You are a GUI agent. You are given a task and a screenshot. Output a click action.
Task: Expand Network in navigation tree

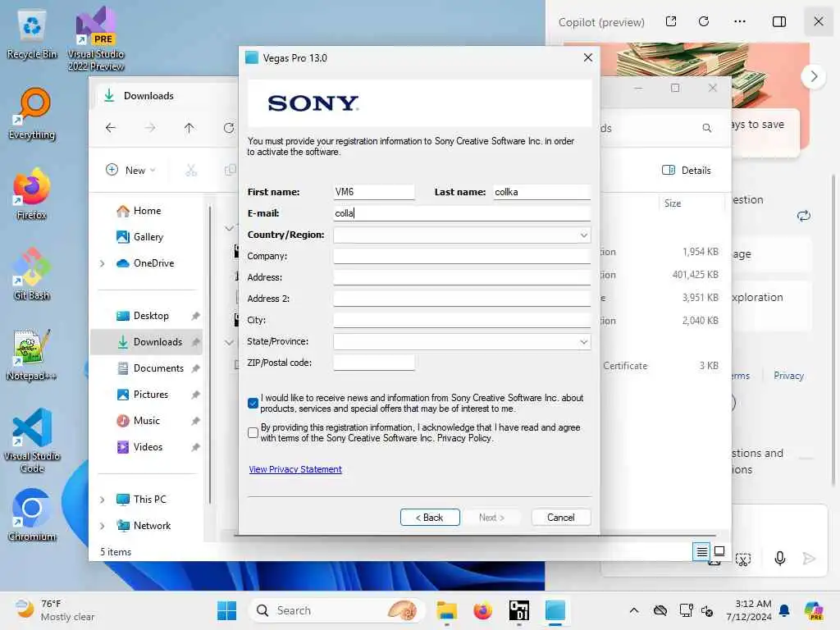(103, 526)
